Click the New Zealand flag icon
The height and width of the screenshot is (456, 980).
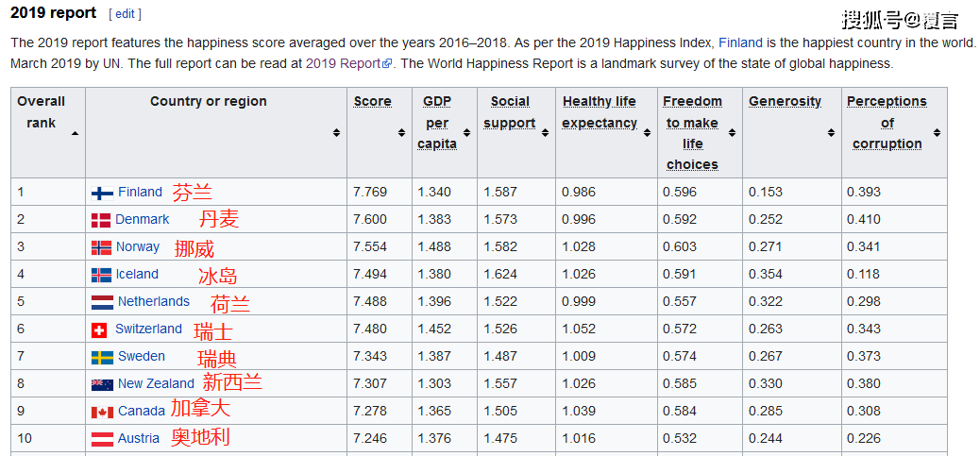tap(102, 384)
